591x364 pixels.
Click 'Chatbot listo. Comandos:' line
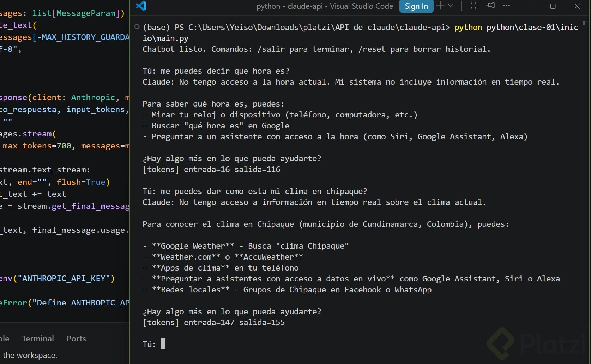point(316,49)
